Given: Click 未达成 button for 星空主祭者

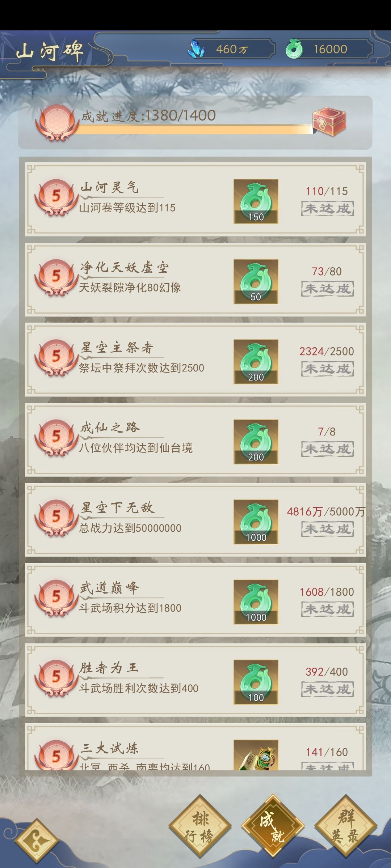Looking at the screenshot, I should point(327,369).
